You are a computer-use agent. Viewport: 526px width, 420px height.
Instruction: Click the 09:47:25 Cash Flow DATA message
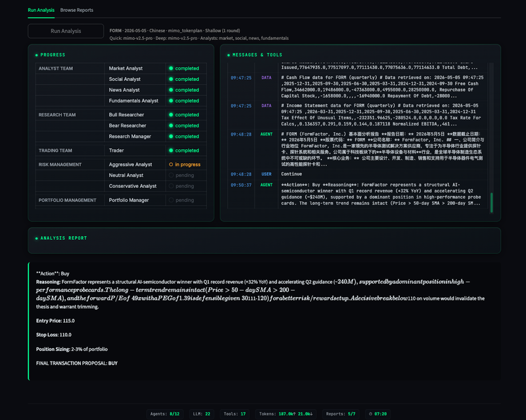[358, 87]
